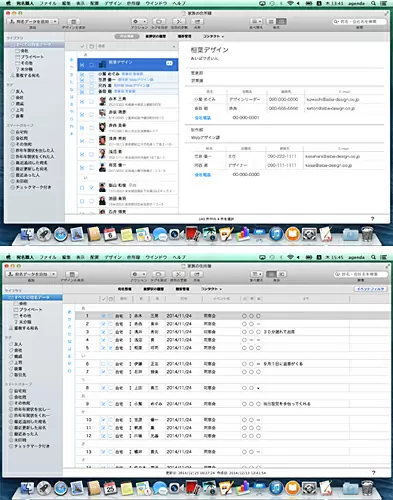Screen dimensions: 393x500
Task: Select table view icon in lower window toolbar
Action: coord(271,274)
